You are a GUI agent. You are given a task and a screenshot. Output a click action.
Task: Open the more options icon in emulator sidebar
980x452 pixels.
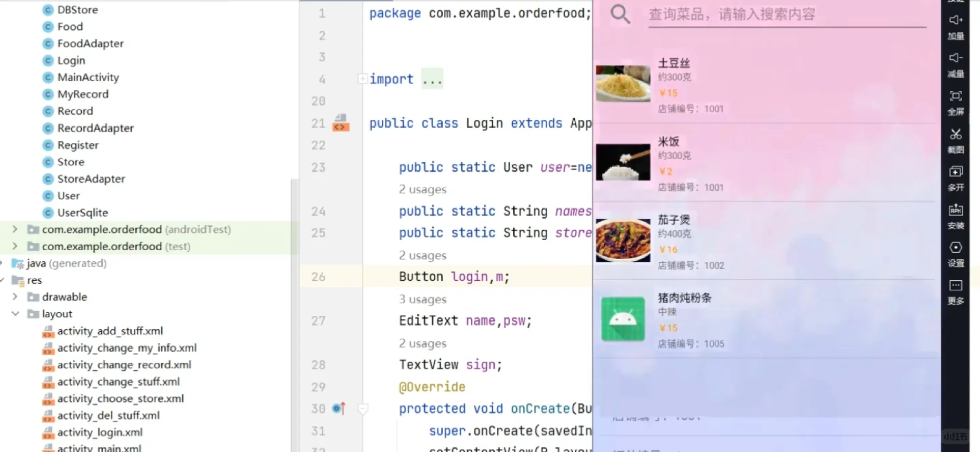[x=955, y=286]
